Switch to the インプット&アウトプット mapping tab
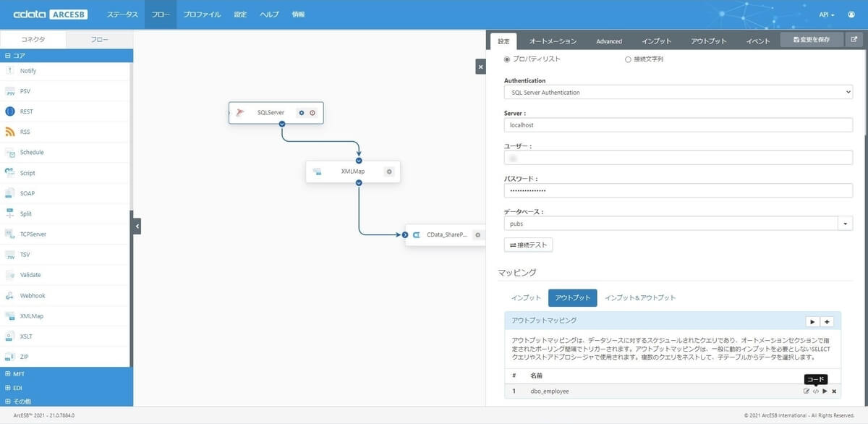This screenshot has height=424, width=868. coord(640,298)
